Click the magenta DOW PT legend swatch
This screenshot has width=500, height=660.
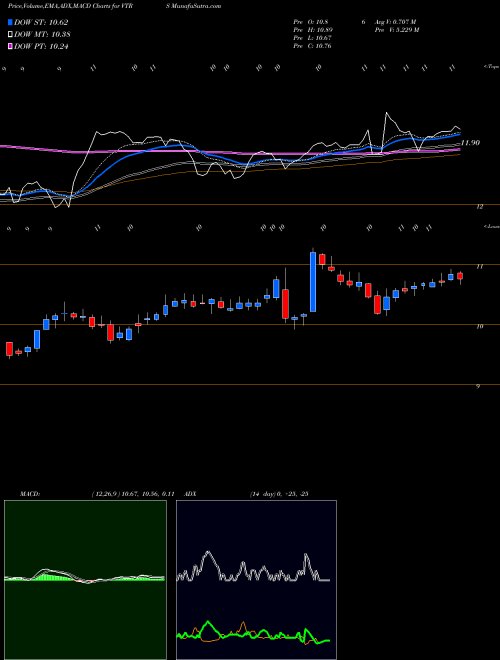[x=10, y=46]
